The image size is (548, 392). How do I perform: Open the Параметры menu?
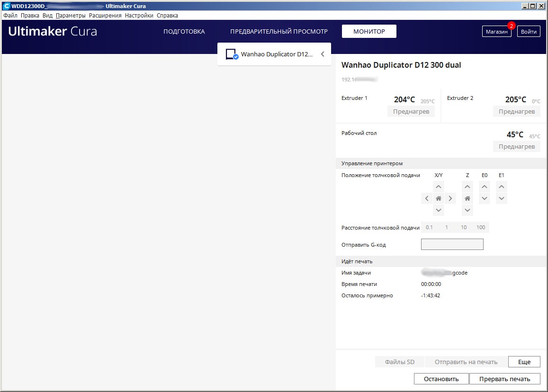[x=71, y=15]
